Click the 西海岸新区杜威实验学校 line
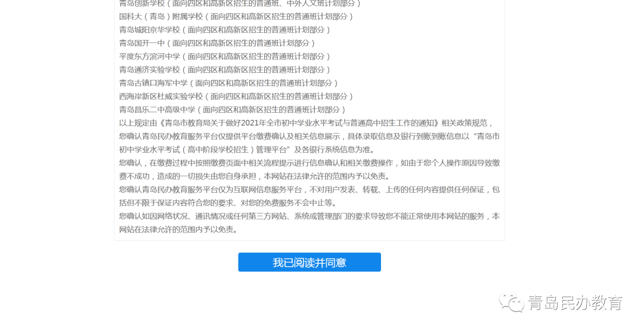The image size is (644, 331). point(236,96)
